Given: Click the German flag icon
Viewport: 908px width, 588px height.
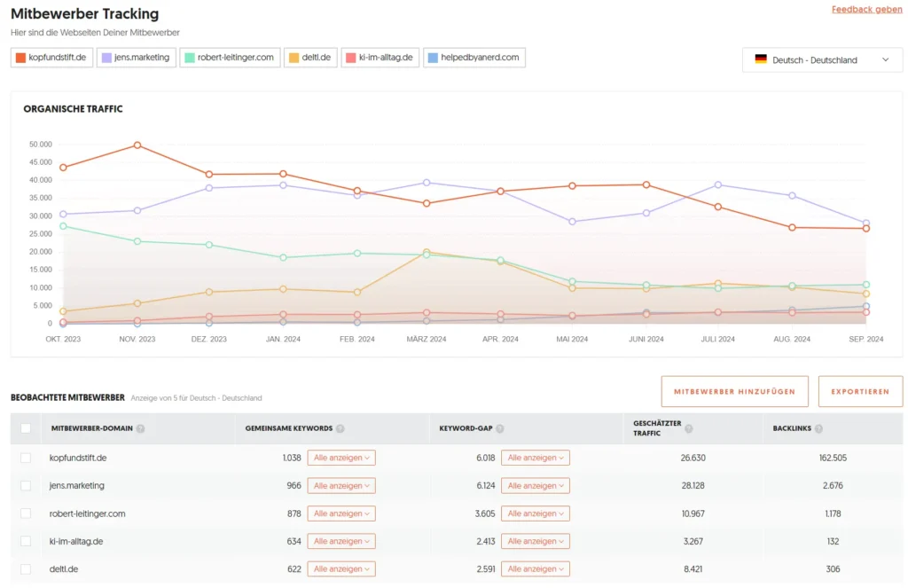Looking at the screenshot, I should (x=760, y=59).
